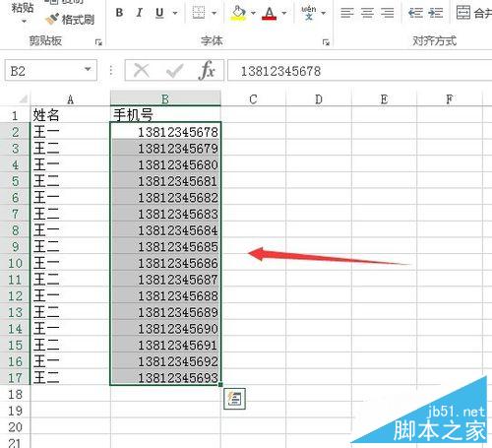Image resolution: width=492 pixels, height=448 pixels.
Task: Center align text icon
Action: tap(367, 13)
